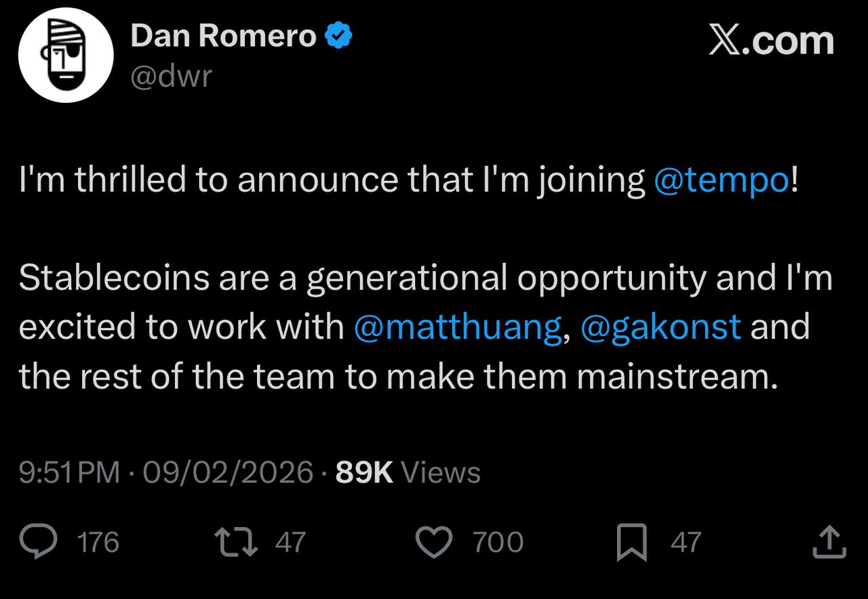Click the X.com logo

(x=771, y=41)
